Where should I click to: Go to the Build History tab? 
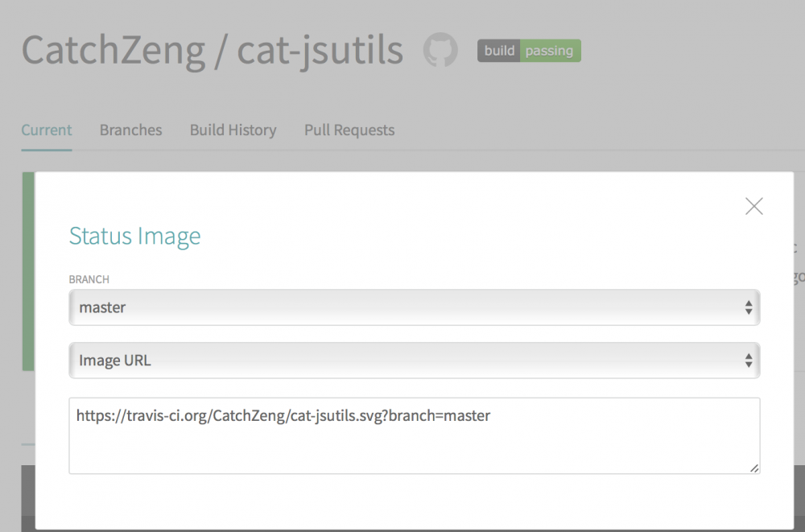233,130
